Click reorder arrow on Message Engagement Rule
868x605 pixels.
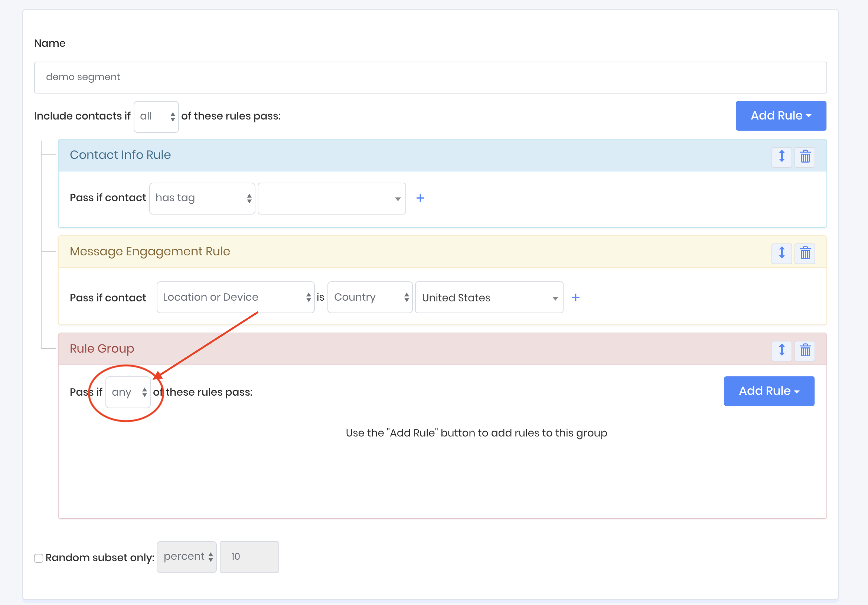[x=781, y=253]
